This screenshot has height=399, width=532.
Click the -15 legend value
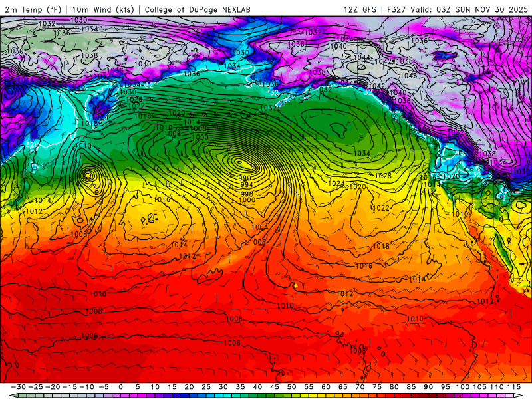[70, 387]
